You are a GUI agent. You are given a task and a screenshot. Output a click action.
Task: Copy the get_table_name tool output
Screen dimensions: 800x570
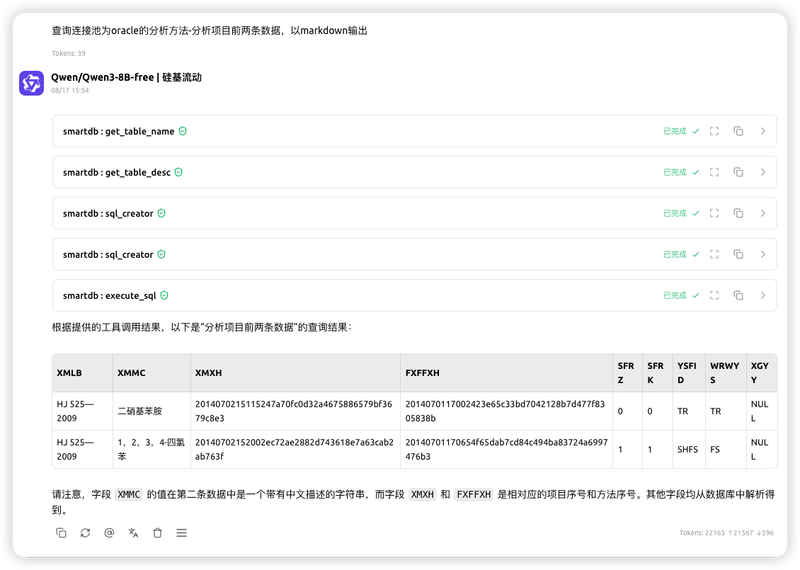(738, 131)
